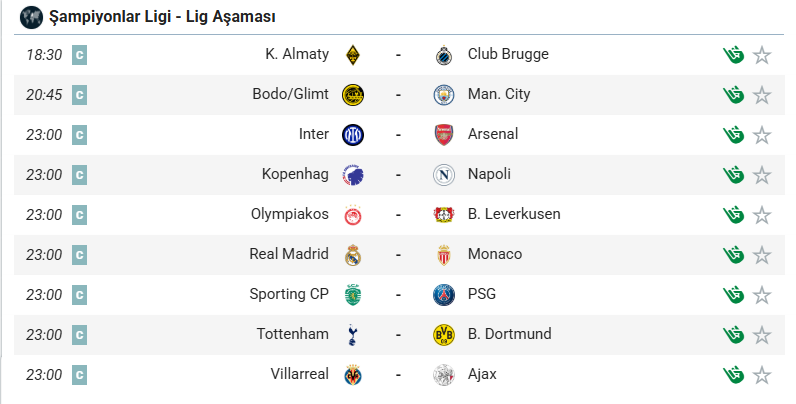Toggle the favorite star for Sporting CP–PSG
Screen dimensions: 796x404
pos(763,295)
